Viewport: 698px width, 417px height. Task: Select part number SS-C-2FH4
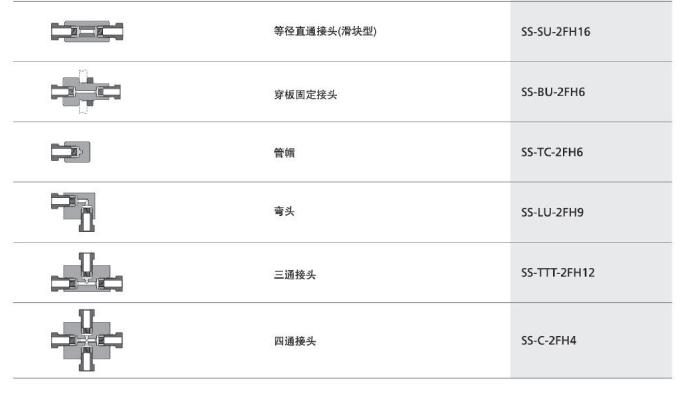pyautogui.click(x=548, y=340)
